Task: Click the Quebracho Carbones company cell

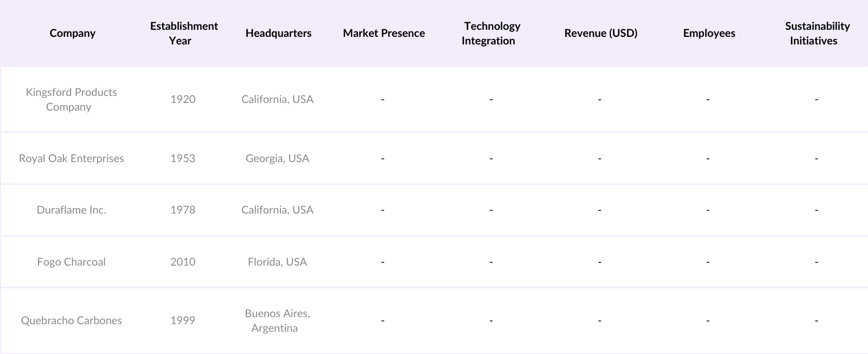Action: click(x=71, y=320)
